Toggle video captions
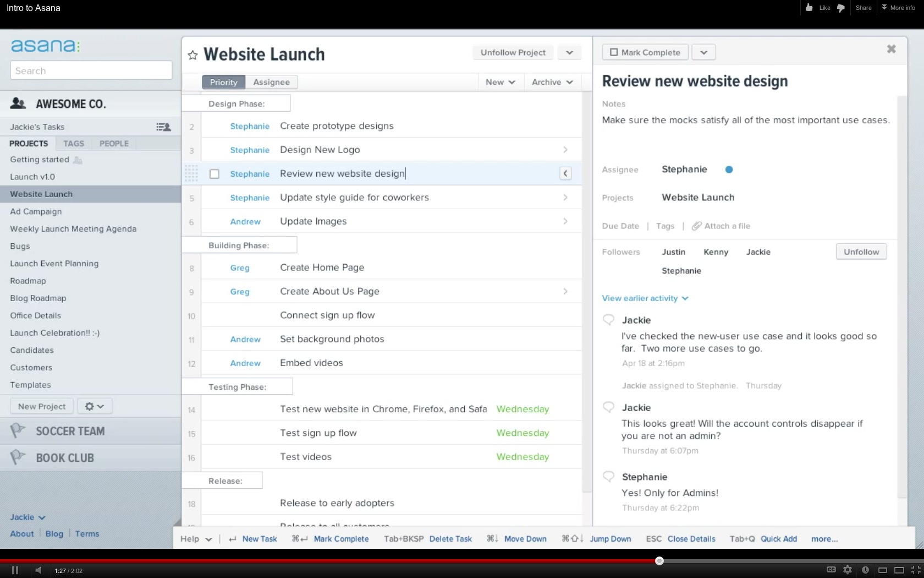This screenshot has height=578, width=924. point(831,570)
